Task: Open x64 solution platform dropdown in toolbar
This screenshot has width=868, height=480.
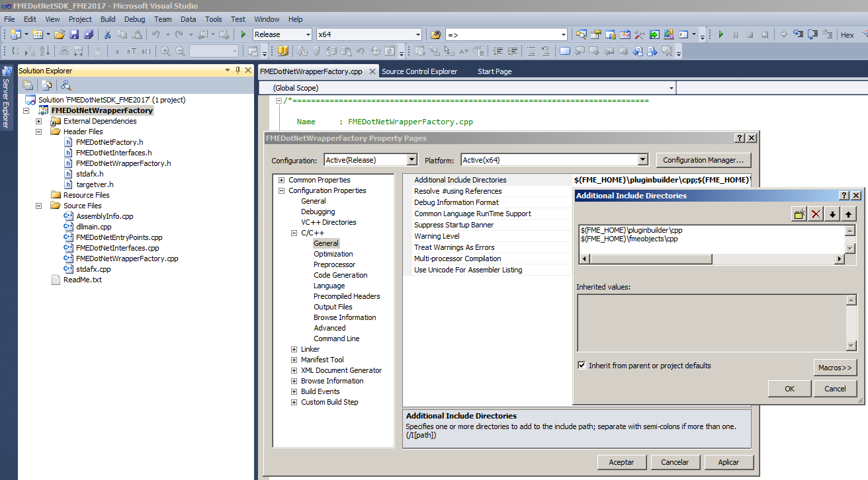Action: pyautogui.click(x=417, y=34)
